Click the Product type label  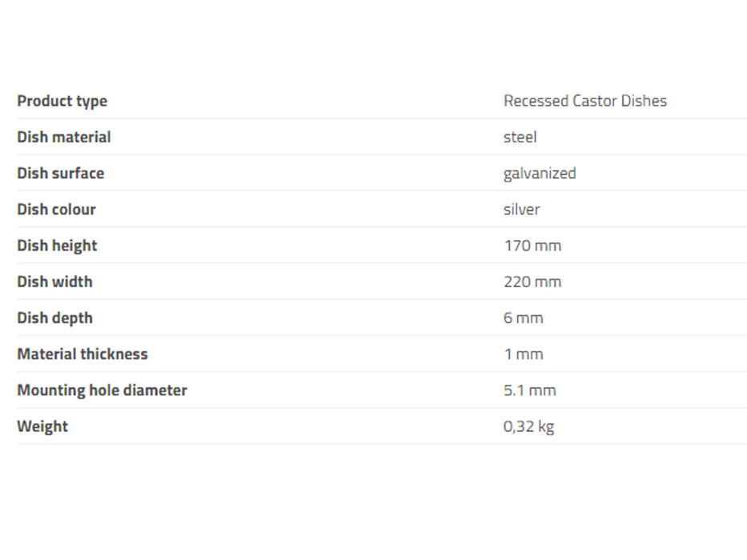coord(62,101)
